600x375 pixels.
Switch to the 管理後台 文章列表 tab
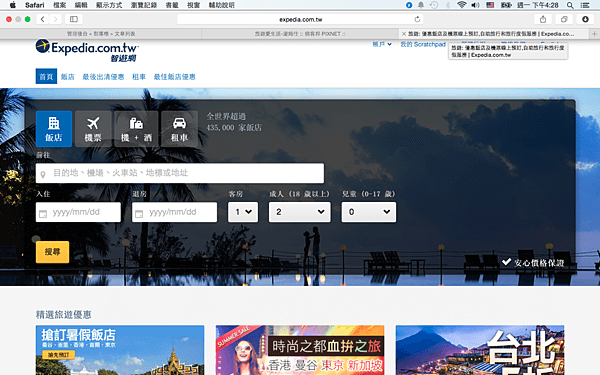(x=101, y=34)
